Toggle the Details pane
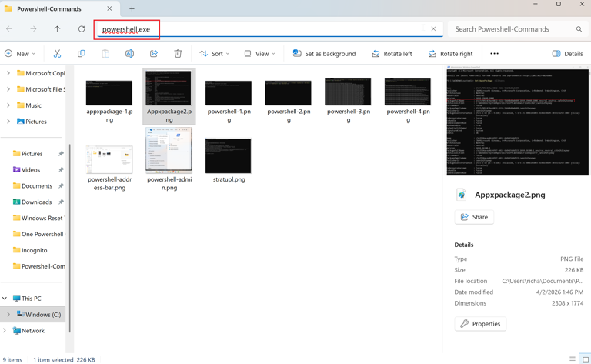The width and height of the screenshot is (591, 364). tap(567, 54)
